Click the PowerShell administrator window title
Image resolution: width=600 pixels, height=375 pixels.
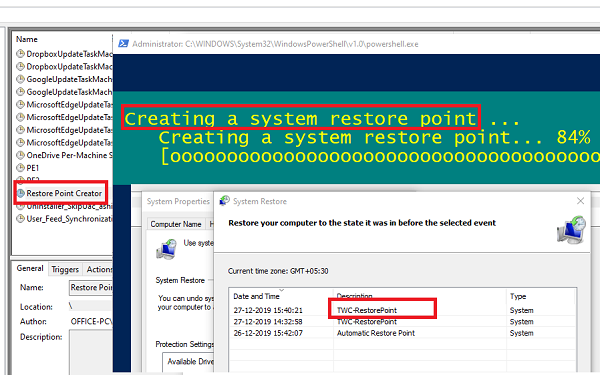275,44
